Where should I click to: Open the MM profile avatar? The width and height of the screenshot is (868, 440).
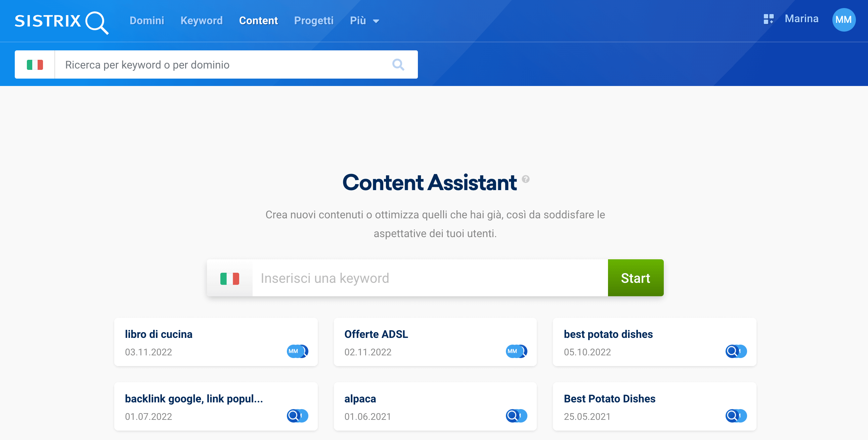click(843, 19)
